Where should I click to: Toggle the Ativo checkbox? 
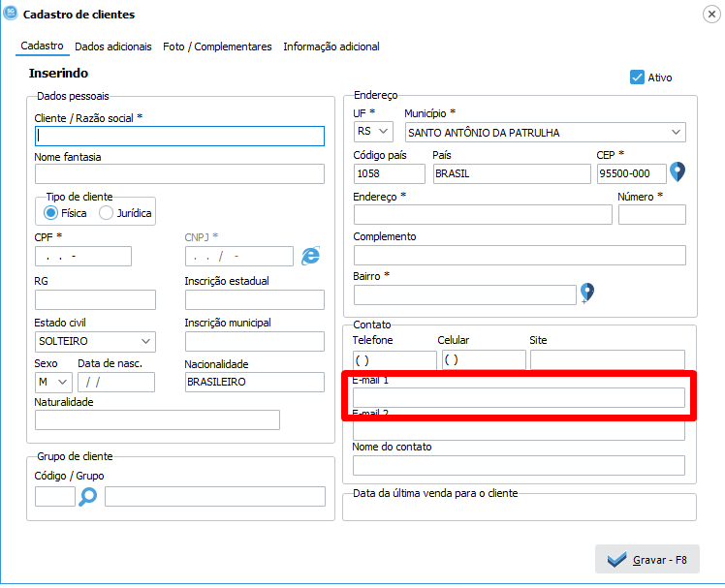point(637,77)
